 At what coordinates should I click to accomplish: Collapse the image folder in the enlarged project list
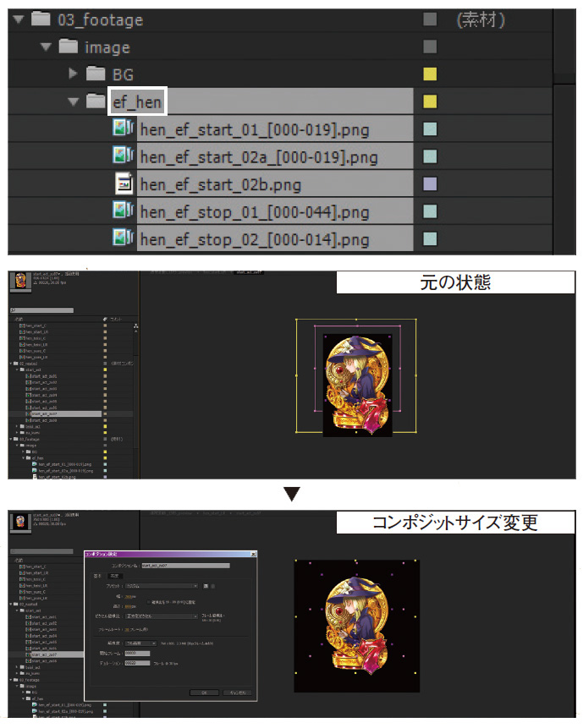46,47
